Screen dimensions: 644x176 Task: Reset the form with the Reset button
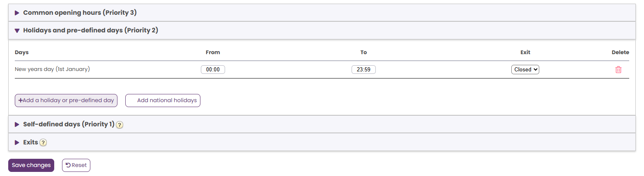(x=76, y=165)
